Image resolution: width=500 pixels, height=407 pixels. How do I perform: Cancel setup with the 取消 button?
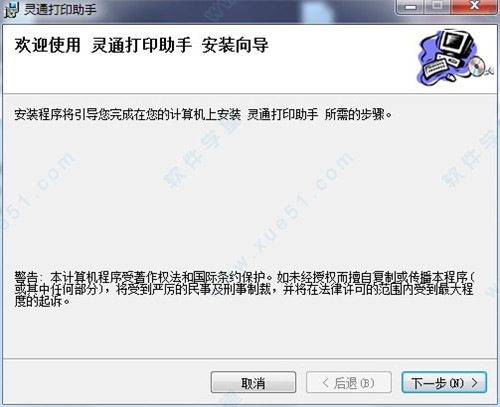click(253, 383)
